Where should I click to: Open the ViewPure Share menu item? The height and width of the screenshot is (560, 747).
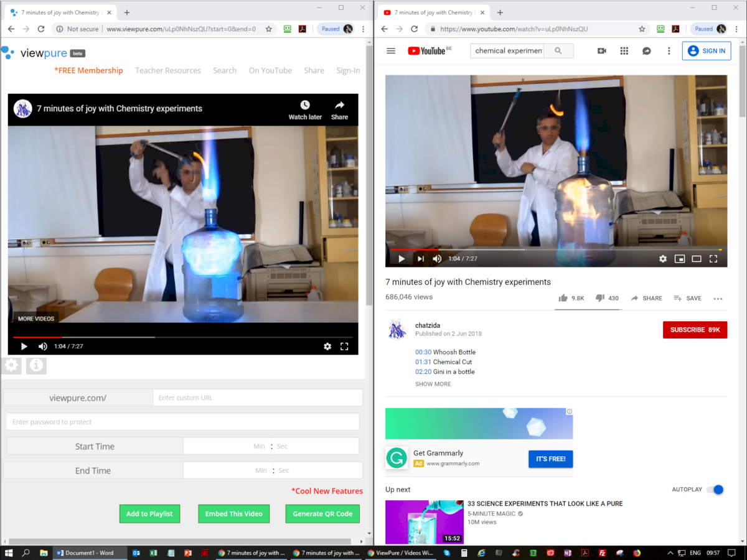pyautogui.click(x=314, y=70)
